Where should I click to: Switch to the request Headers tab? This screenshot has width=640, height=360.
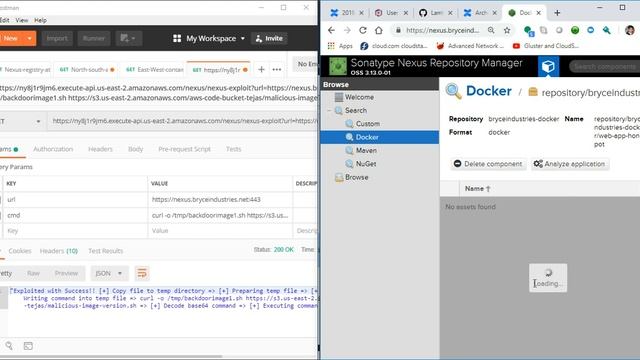[x=100, y=149]
